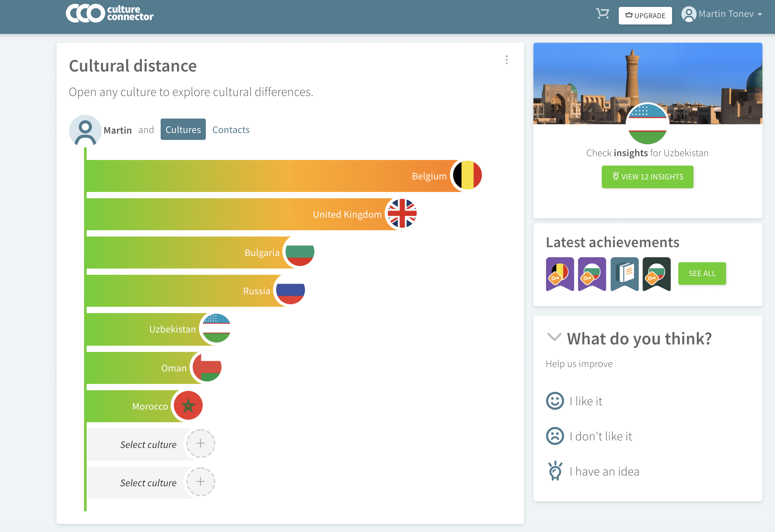
Task: Click the Russia flag icon
Action: tap(290, 290)
